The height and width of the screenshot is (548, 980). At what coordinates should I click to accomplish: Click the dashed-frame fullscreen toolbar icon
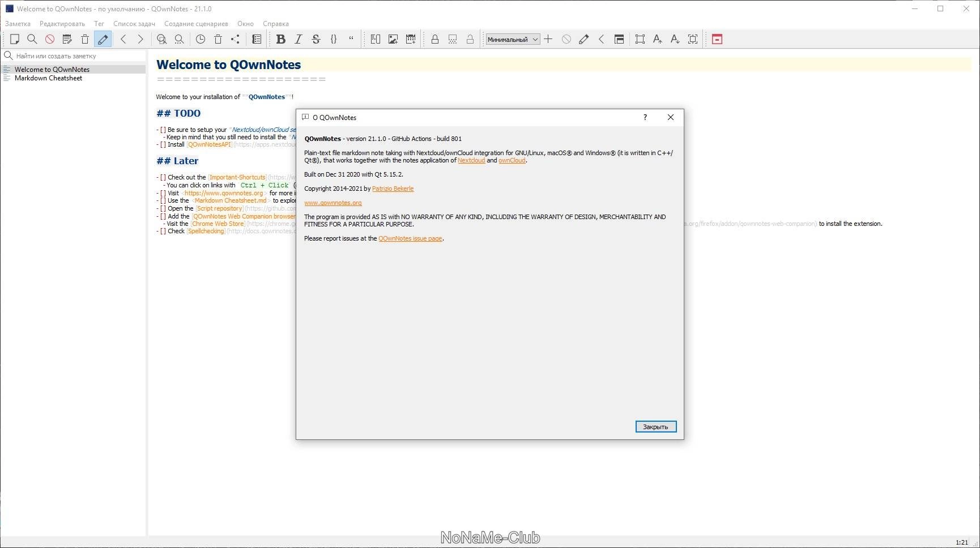[x=693, y=39]
